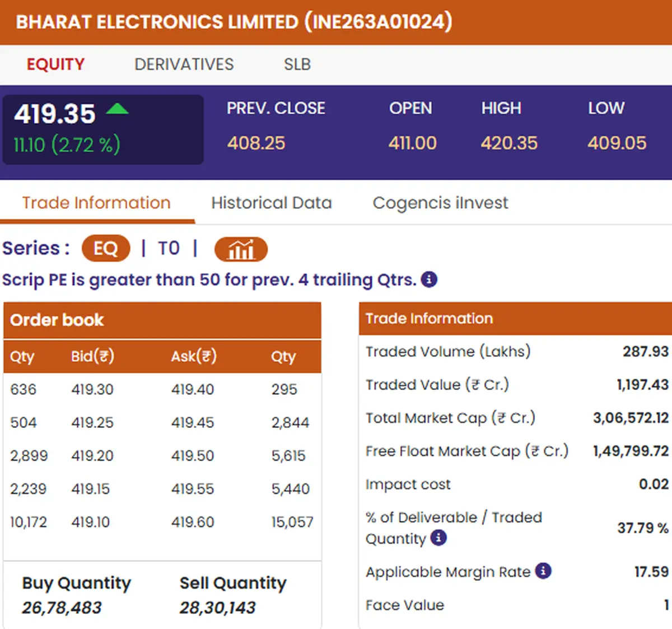Click ask price 419.50
This screenshot has height=629, width=672.
click(x=193, y=456)
